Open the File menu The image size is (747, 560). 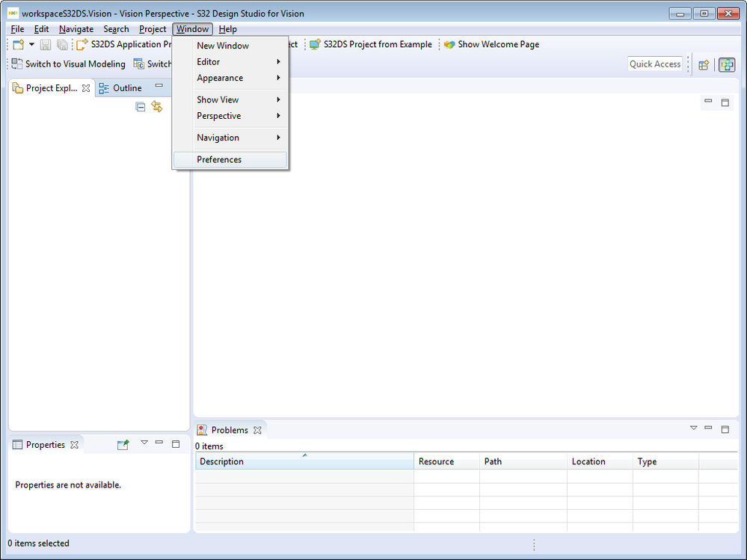point(18,29)
